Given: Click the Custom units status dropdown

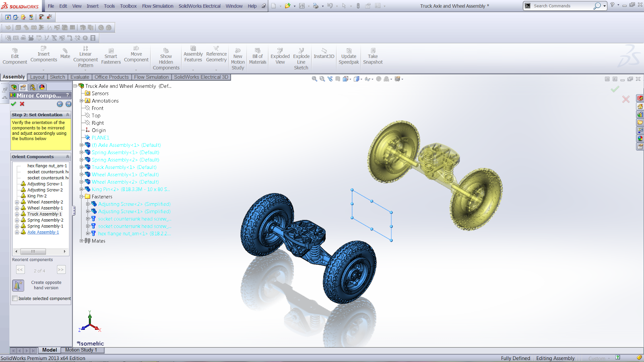Looking at the screenshot, I should click(599, 358).
